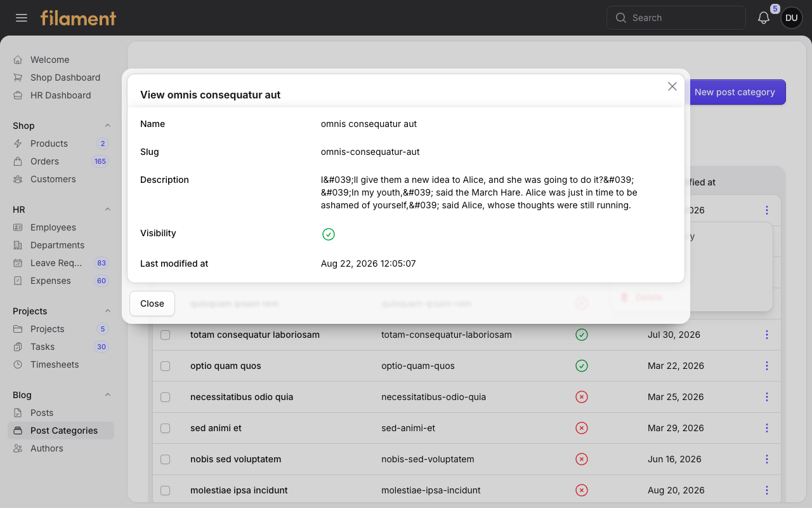This screenshot has height=508, width=812.
Task: Tick checkbox for nobis sed voluptatem
Action: pyautogui.click(x=166, y=459)
